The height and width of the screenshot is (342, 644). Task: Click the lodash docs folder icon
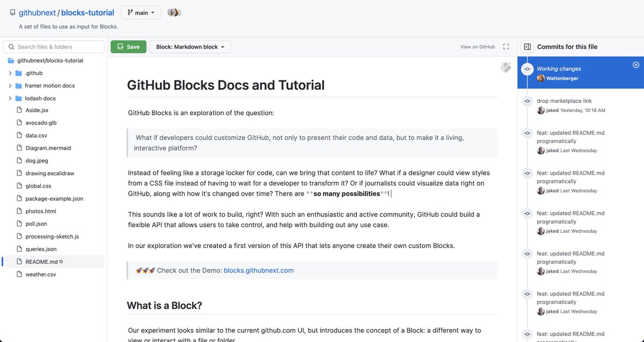click(19, 98)
